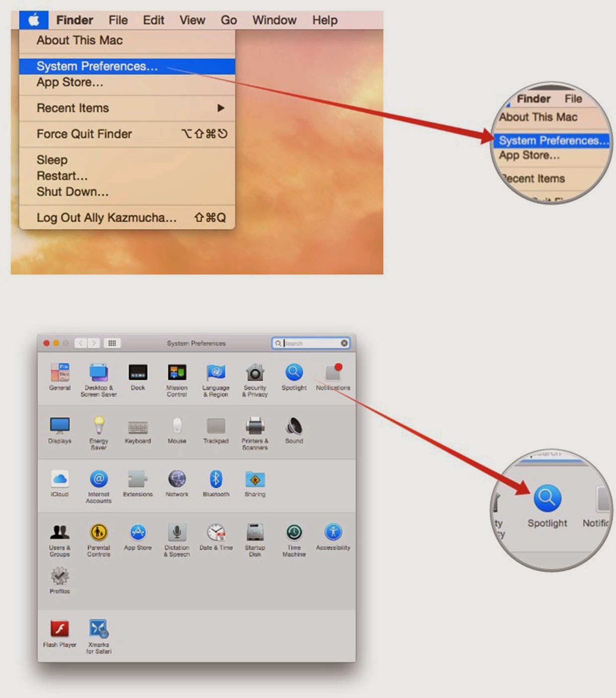Close the System Preferences window
Image resolution: width=616 pixels, height=698 pixels.
47,343
